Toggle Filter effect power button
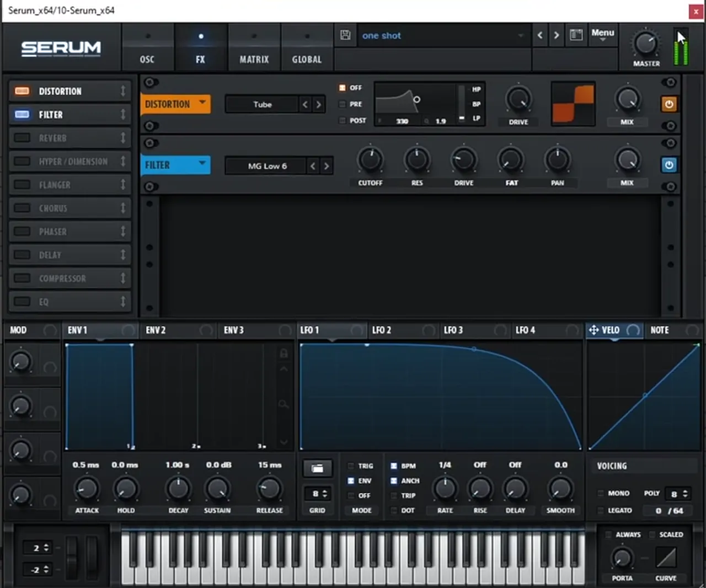 (x=668, y=165)
